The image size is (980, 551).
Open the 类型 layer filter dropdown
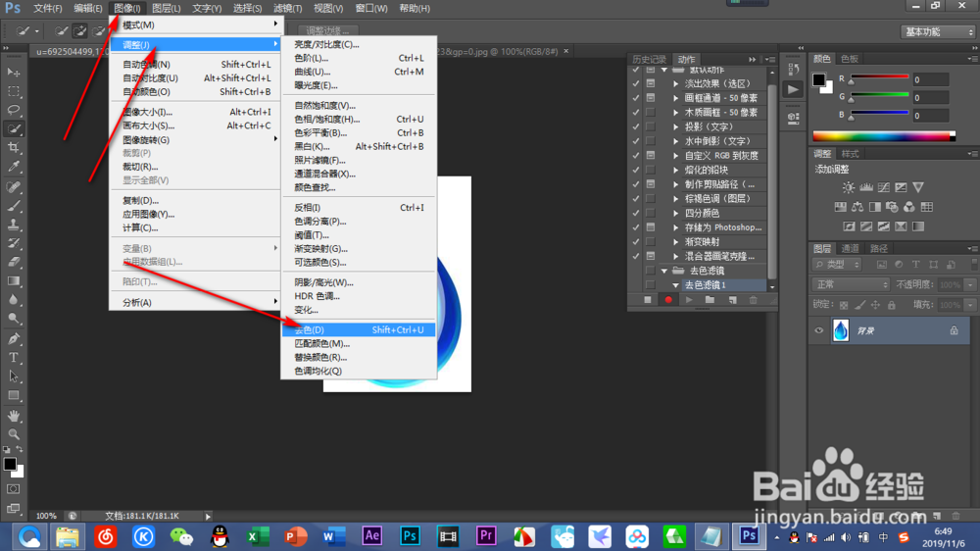point(837,265)
